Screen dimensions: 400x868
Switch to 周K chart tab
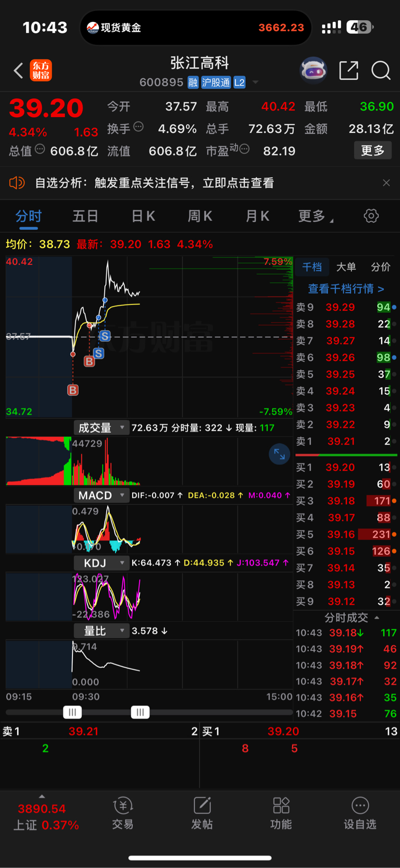(200, 216)
